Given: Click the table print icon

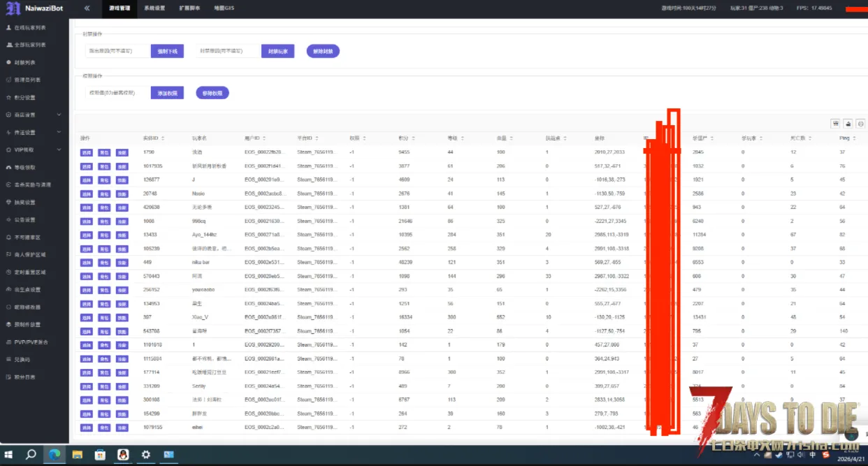Looking at the screenshot, I should [861, 124].
